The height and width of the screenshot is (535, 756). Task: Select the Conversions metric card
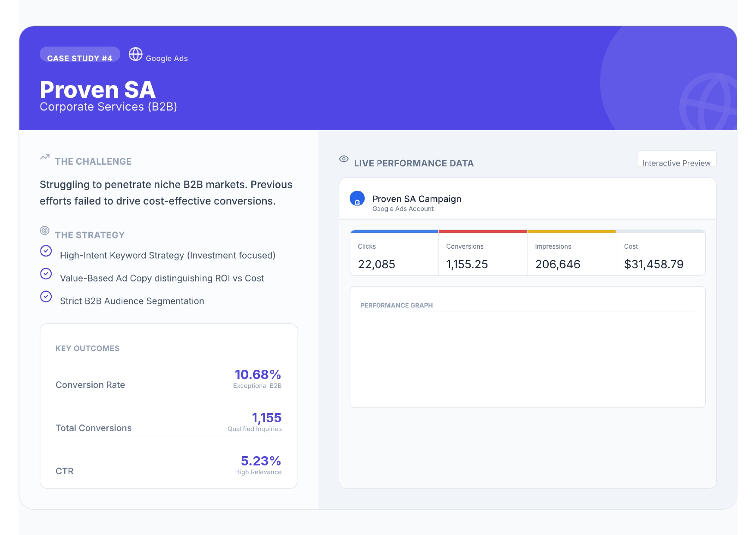pyautogui.click(x=483, y=253)
